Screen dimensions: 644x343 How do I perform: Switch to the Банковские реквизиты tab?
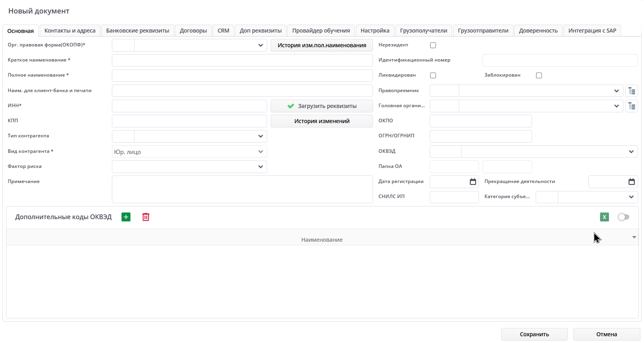(137, 31)
